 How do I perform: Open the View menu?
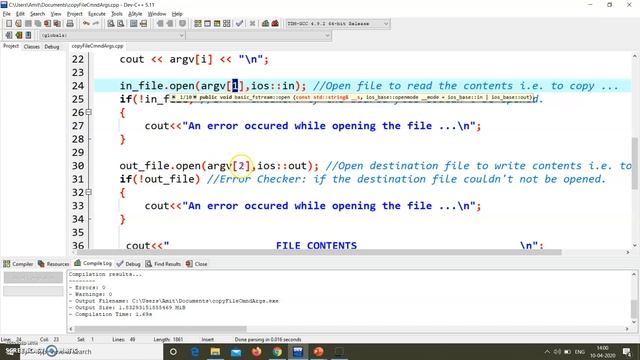point(56,14)
